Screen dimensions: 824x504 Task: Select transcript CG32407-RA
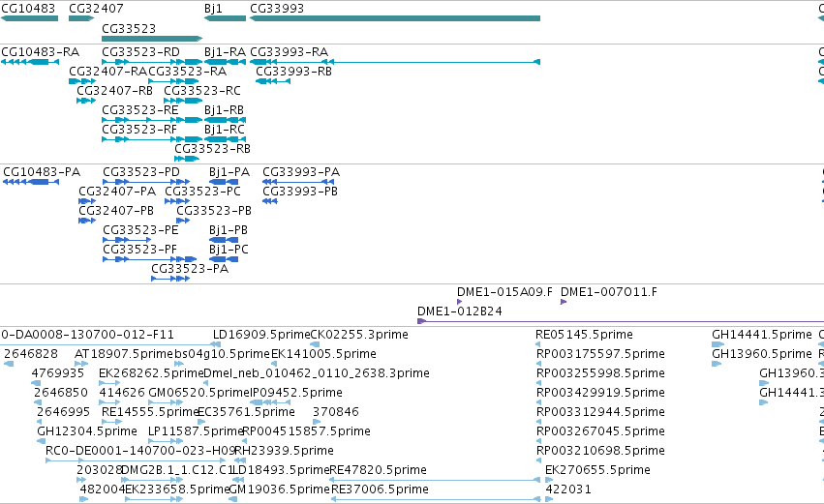108,72
